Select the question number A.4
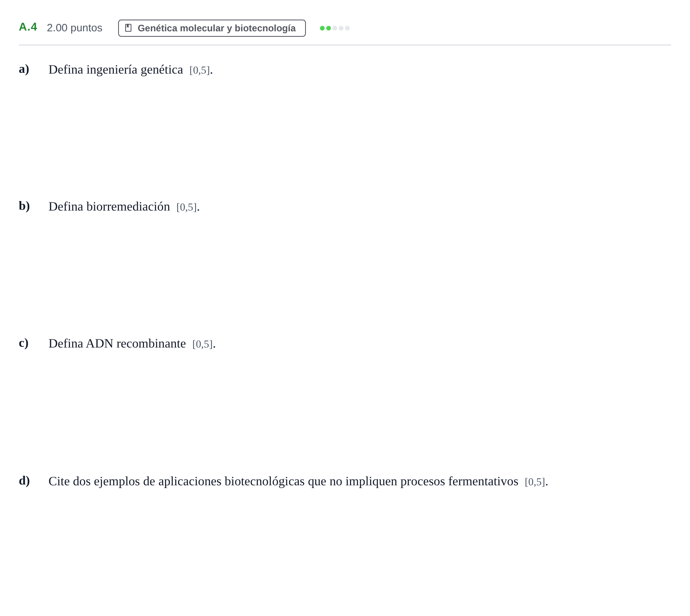This screenshot has width=690, height=616. pyautogui.click(x=28, y=27)
